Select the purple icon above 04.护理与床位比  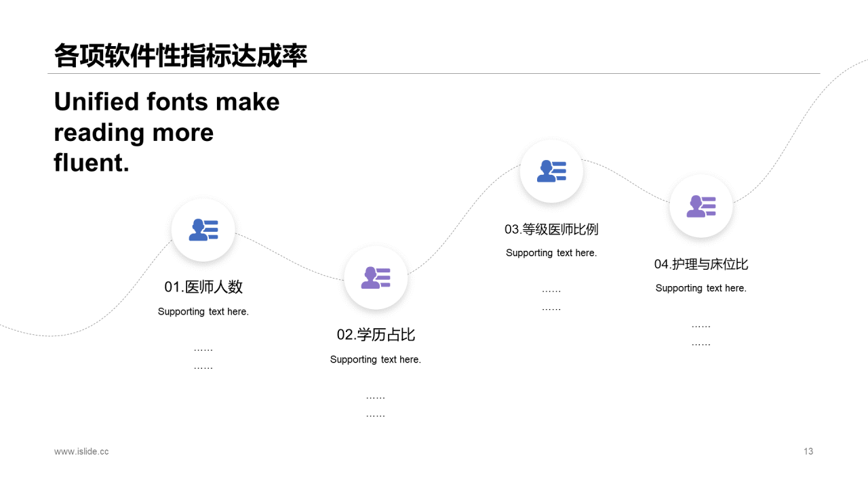pos(701,206)
